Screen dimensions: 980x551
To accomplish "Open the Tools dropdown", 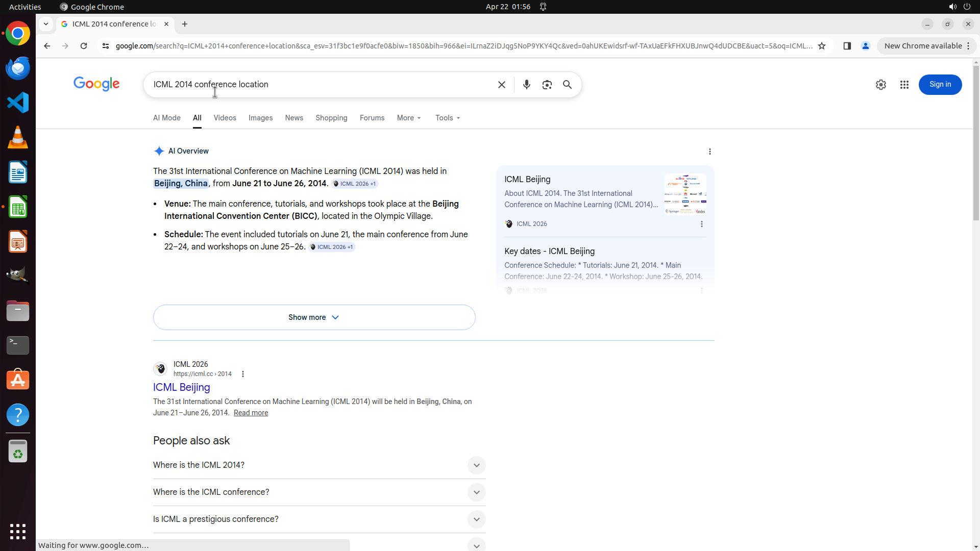I will [448, 118].
